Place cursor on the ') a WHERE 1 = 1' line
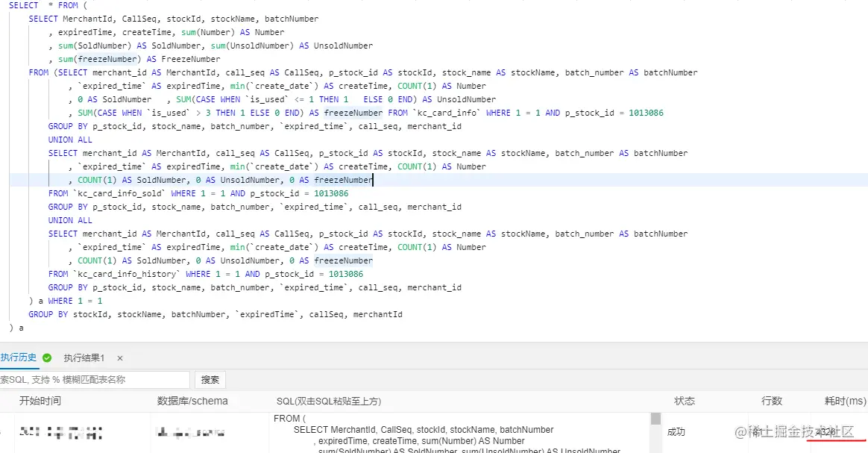868x453 pixels. coord(66,301)
